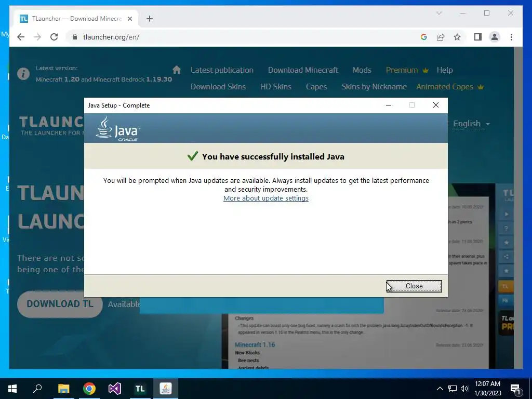Open notification center icon

[515, 389]
